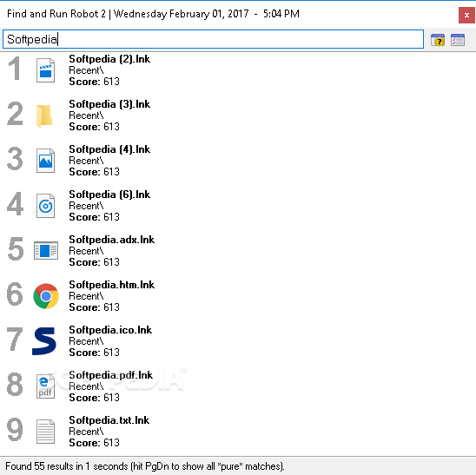Click Score: 613 under Softpedia.htm.lnk

[x=94, y=307]
